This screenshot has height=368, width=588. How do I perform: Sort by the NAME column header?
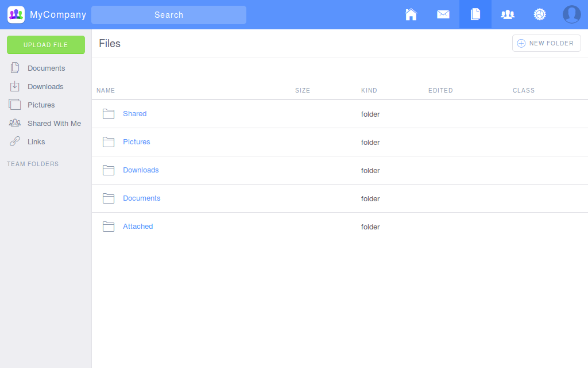106,90
